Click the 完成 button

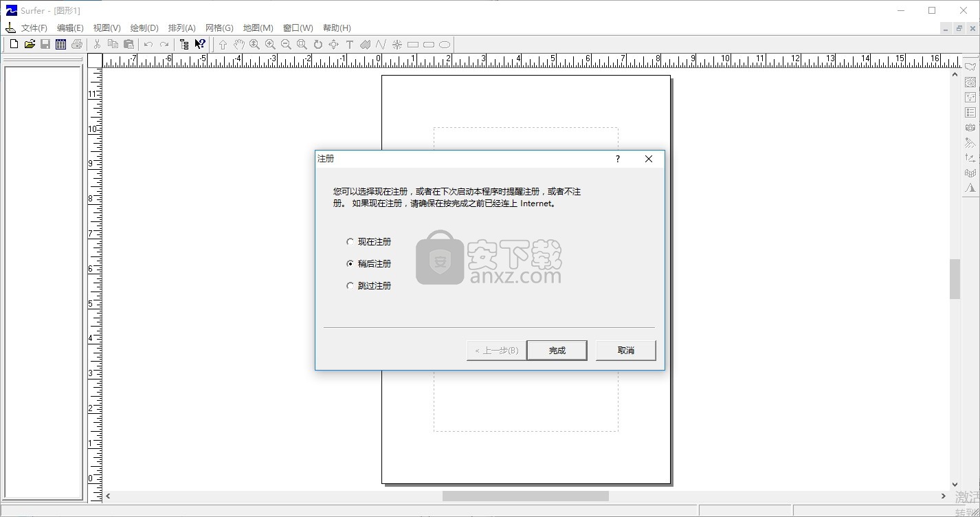557,350
